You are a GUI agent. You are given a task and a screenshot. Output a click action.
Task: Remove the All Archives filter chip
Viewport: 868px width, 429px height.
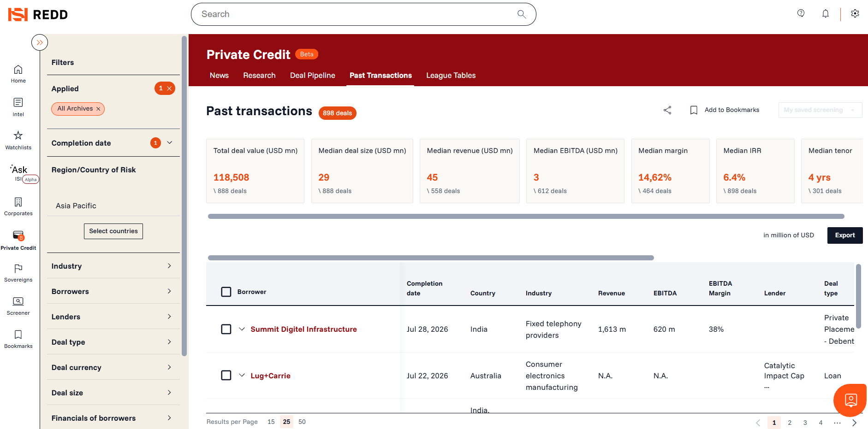pos(98,109)
